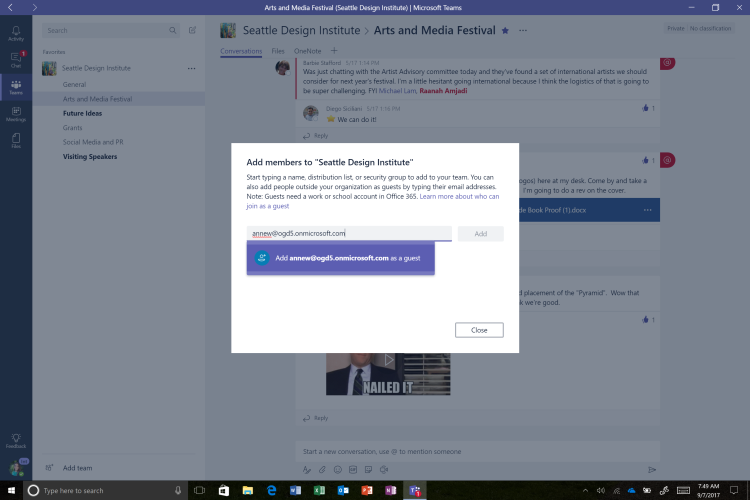Like Diego Siciliani's reply
The height and width of the screenshot is (500, 750).
click(646, 108)
